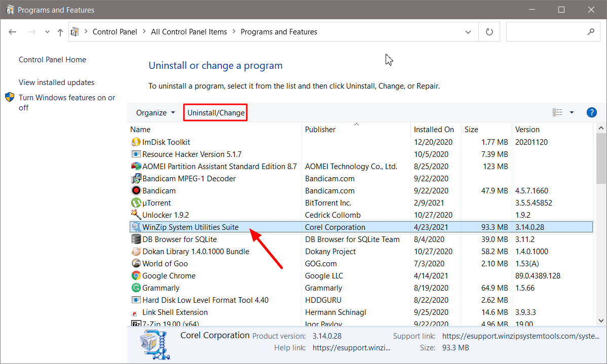Click the Refresh icon beside the address bar
This screenshot has width=607, height=364.
(489, 31)
